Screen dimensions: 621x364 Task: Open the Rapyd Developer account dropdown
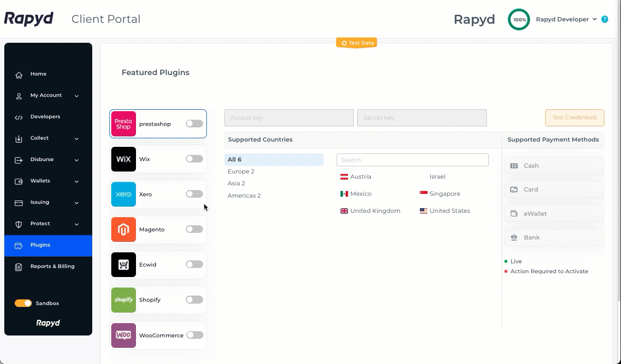(x=566, y=19)
